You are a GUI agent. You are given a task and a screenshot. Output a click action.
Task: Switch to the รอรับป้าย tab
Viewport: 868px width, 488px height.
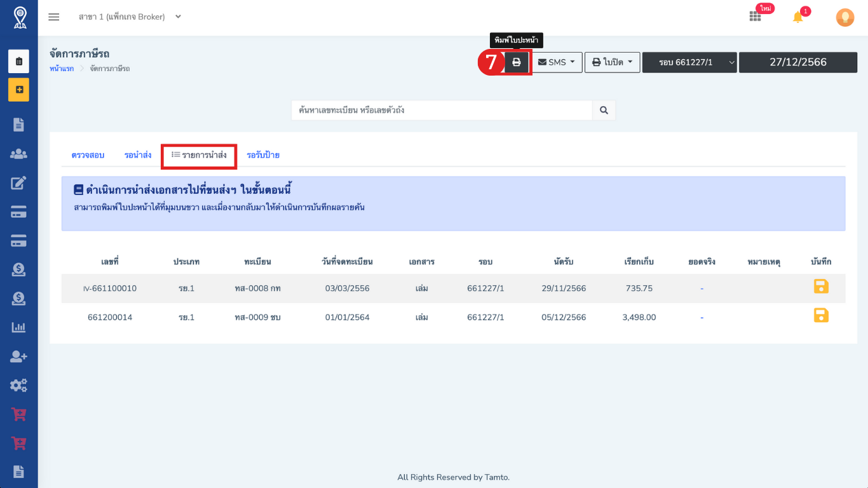[263, 155]
